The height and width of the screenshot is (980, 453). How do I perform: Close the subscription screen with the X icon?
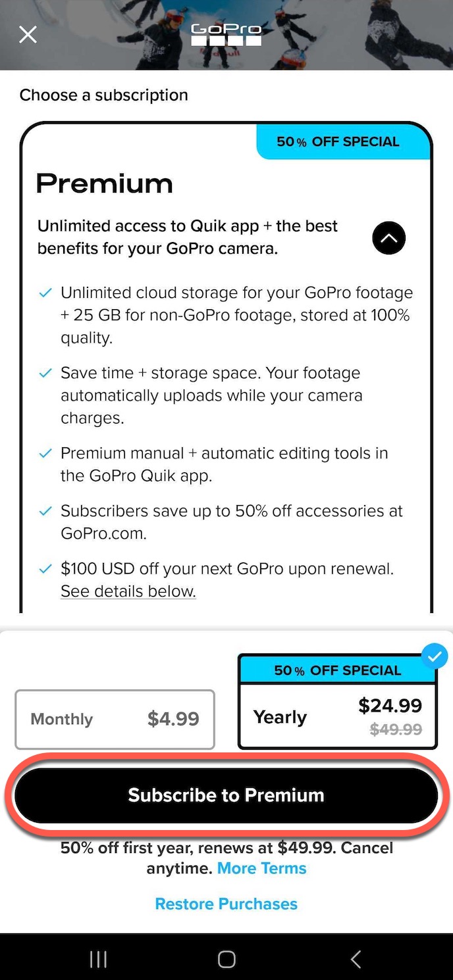(x=28, y=34)
